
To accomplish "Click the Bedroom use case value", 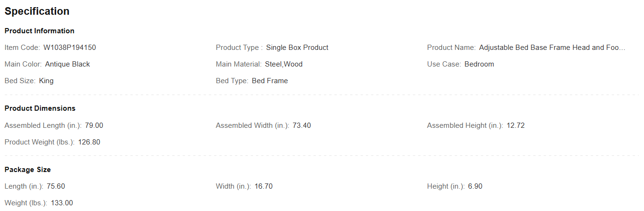I will (479, 64).
